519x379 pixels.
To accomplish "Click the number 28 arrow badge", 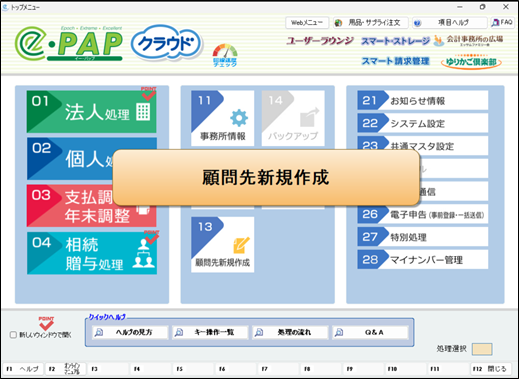I will coord(373,259).
